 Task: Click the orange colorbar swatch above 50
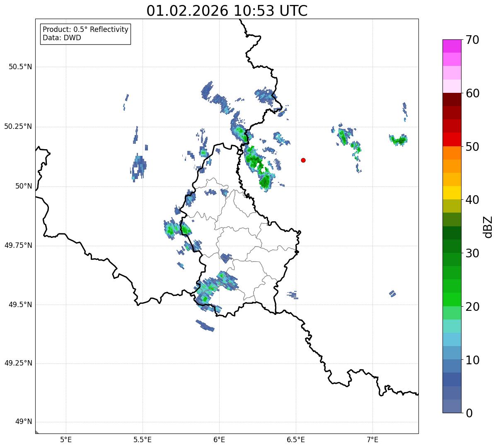click(x=452, y=153)
